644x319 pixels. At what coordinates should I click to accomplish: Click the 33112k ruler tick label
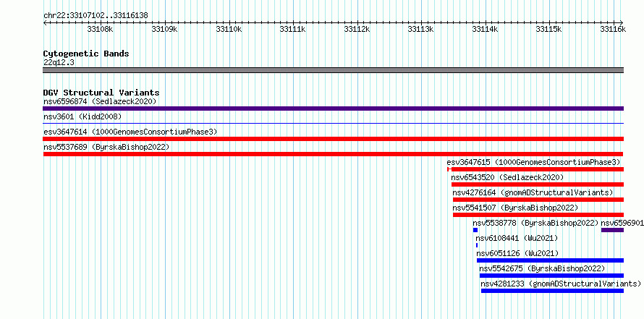coord(357,29)
